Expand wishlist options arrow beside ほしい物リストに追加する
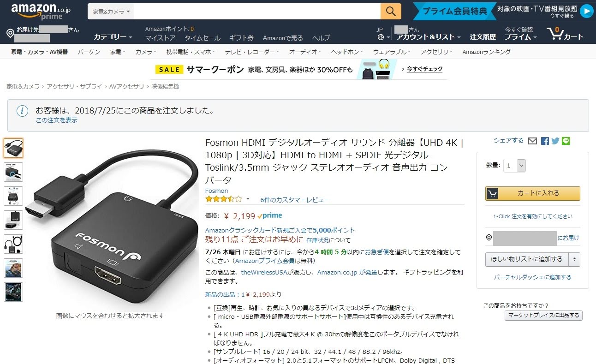 (574, 259)
